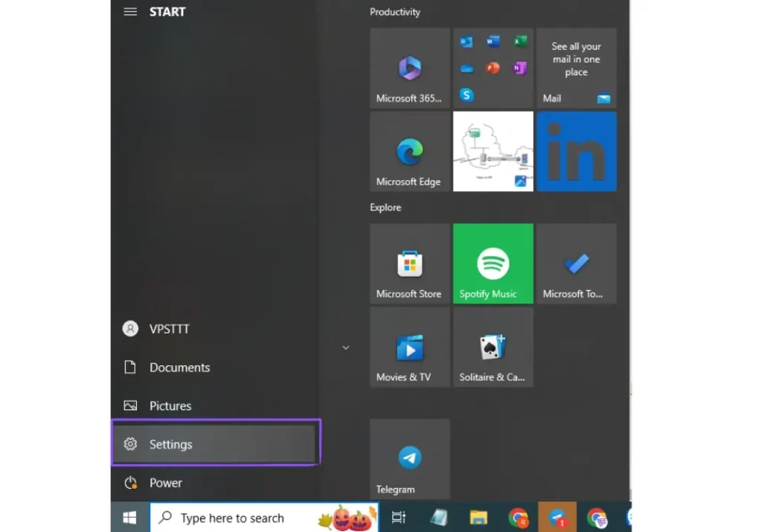This screenshot has width=762, height=532.
Task: Switch to Telegram on the taskbar
Action: pos(557,518)
